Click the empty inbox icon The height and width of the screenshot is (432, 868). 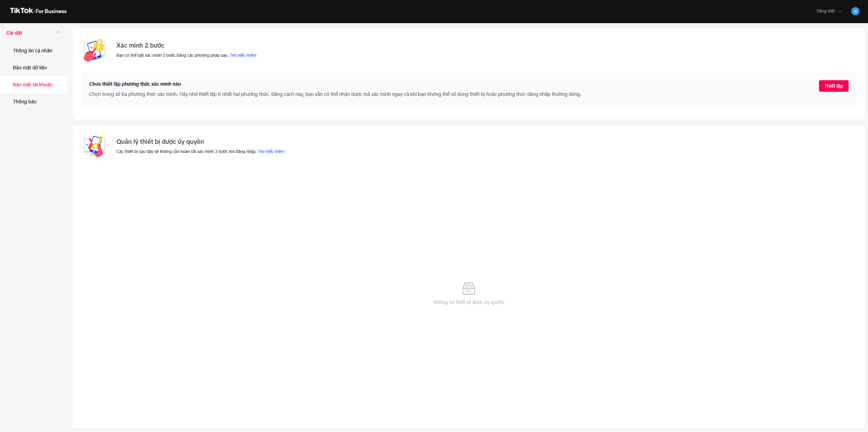coord(469,288)
